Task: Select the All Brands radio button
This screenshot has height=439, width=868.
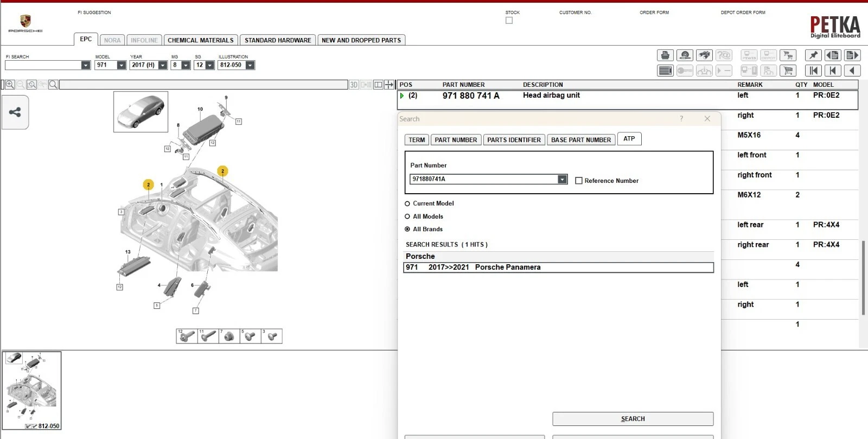Action: (407, 230)
